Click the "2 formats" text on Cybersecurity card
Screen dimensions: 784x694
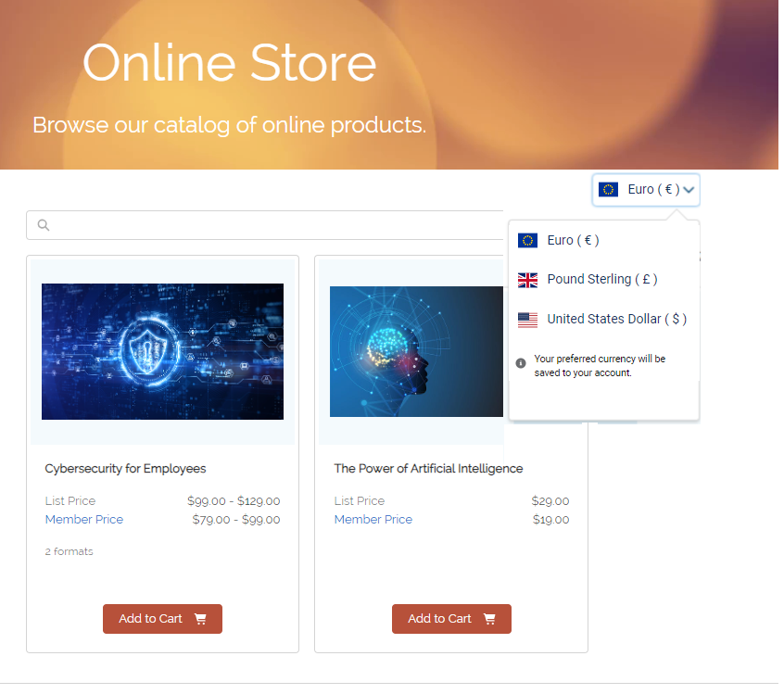pos(70,552)
